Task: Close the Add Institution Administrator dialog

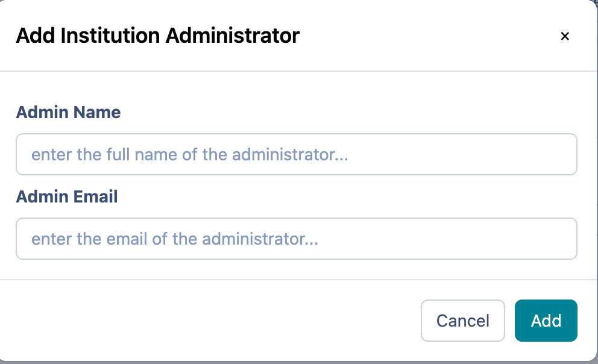Action: pos(565,36)
